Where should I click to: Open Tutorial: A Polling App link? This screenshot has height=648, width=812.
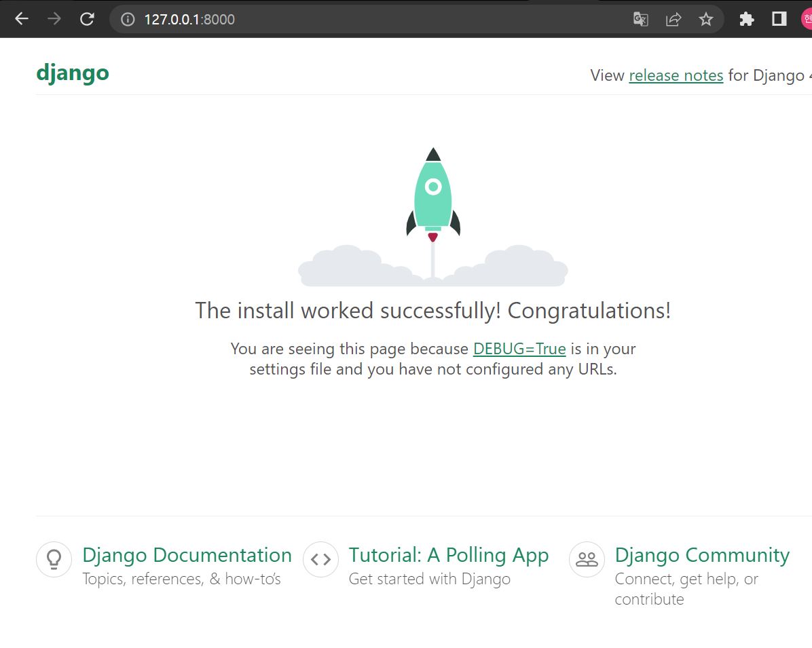click(449, 555)
